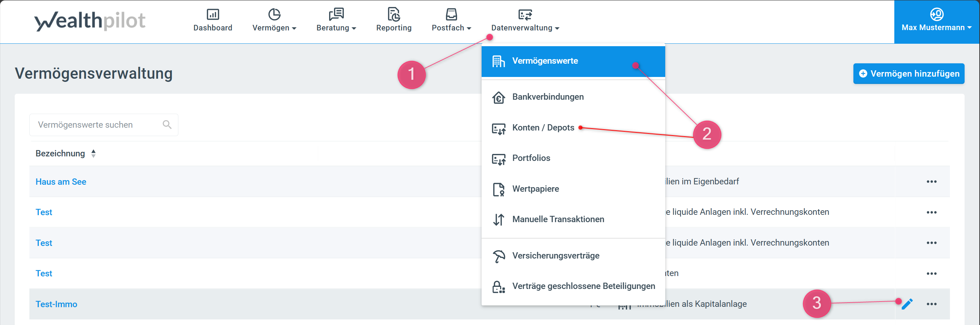This screenshot has width=980, height=325.
Task: Click the Wealthpilot logo
Action: coord(90,21)
